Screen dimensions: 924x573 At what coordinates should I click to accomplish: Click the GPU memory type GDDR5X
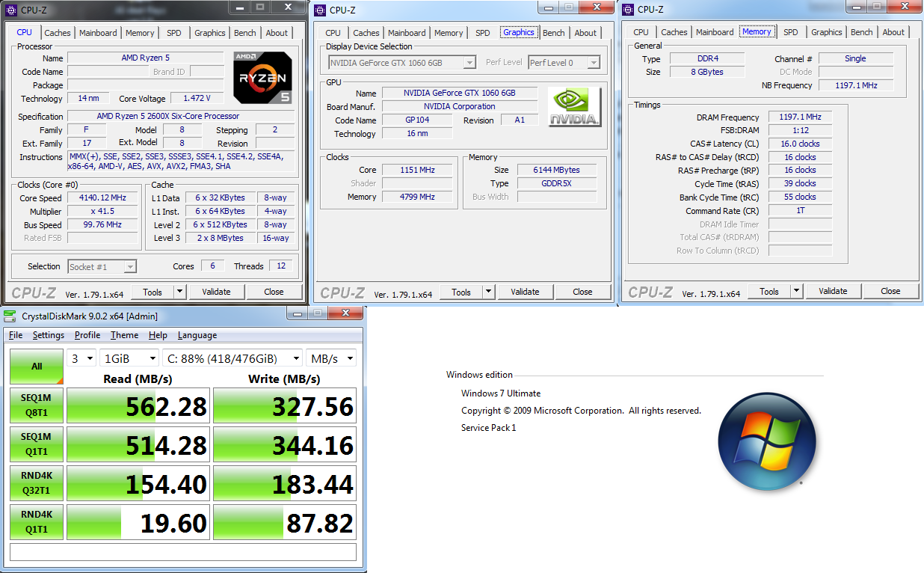click(x=557, y=183)
